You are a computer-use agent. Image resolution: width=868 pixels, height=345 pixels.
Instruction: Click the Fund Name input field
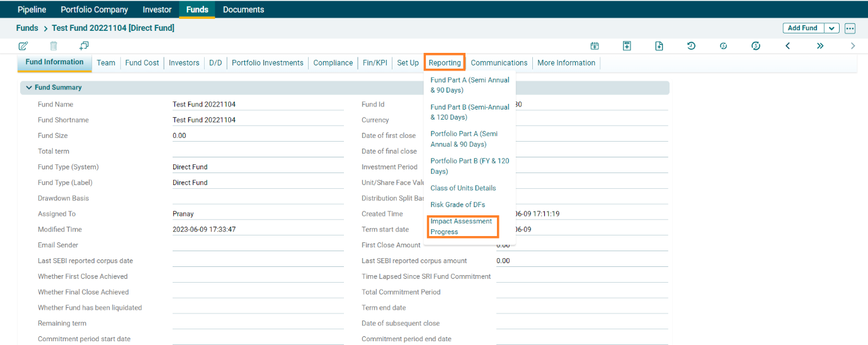pos(258,105)
